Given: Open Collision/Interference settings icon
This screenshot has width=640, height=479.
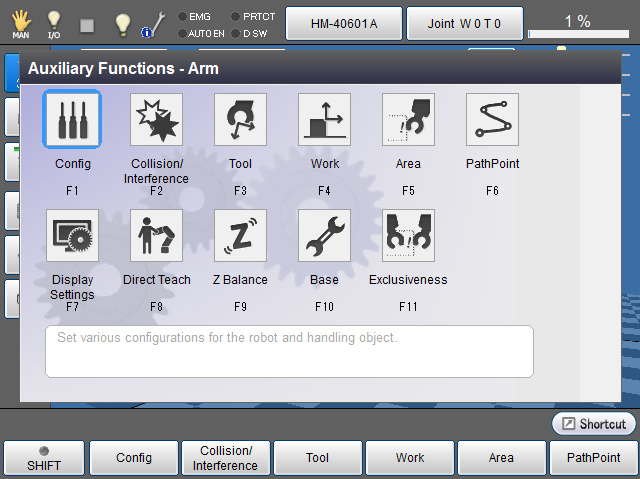Looking at the screenshot, I should (x=156, y=120).
